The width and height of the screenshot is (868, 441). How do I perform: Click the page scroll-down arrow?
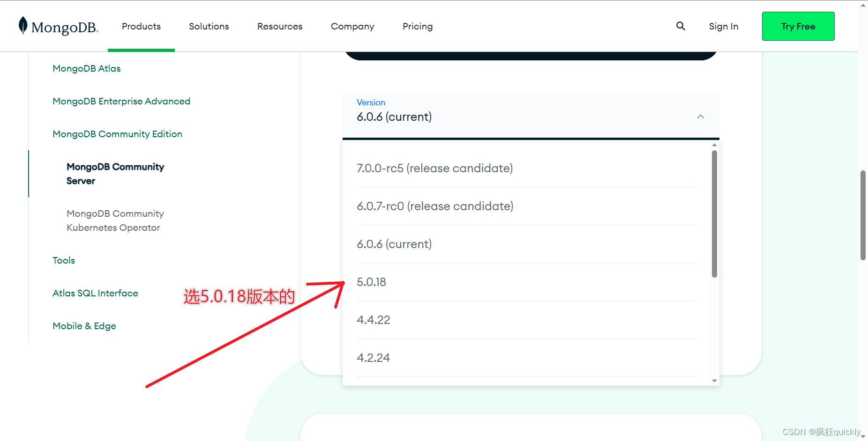click(x=863, y=436)
